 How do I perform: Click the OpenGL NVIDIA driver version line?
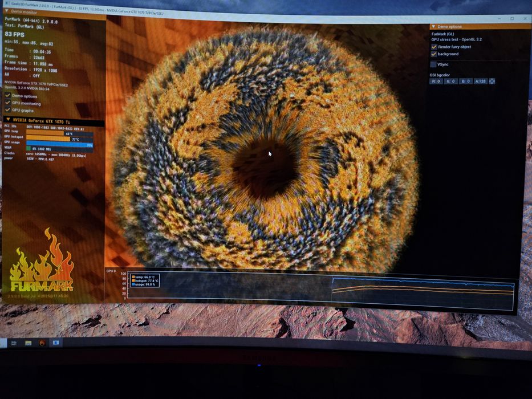pyautogui.click(x=27, y=88)
